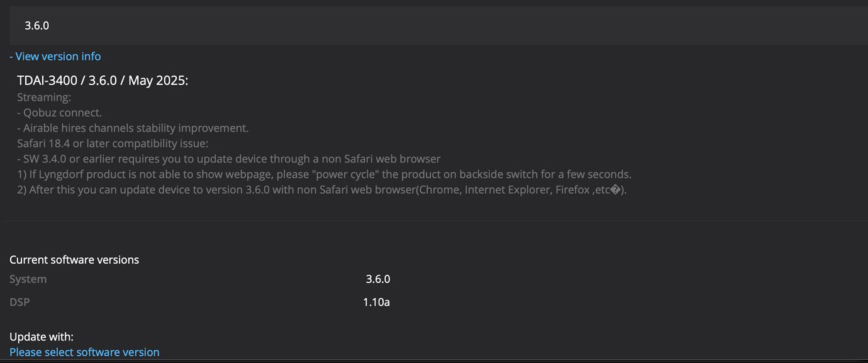Click "Internet Explorer" in the browser list
The image size is (868, 363).
pyautogui.click(x=506, y=190)
